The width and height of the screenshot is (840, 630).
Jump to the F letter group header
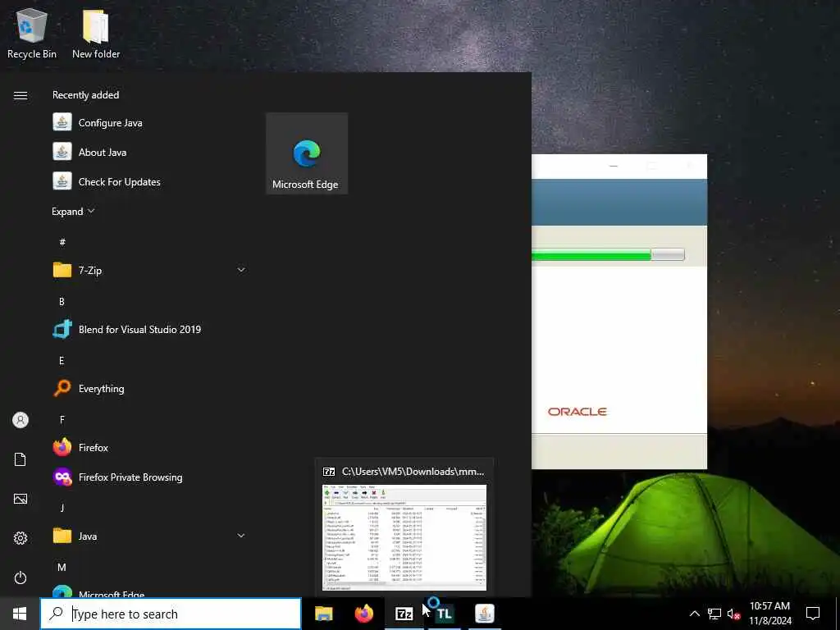coord(62,419)
